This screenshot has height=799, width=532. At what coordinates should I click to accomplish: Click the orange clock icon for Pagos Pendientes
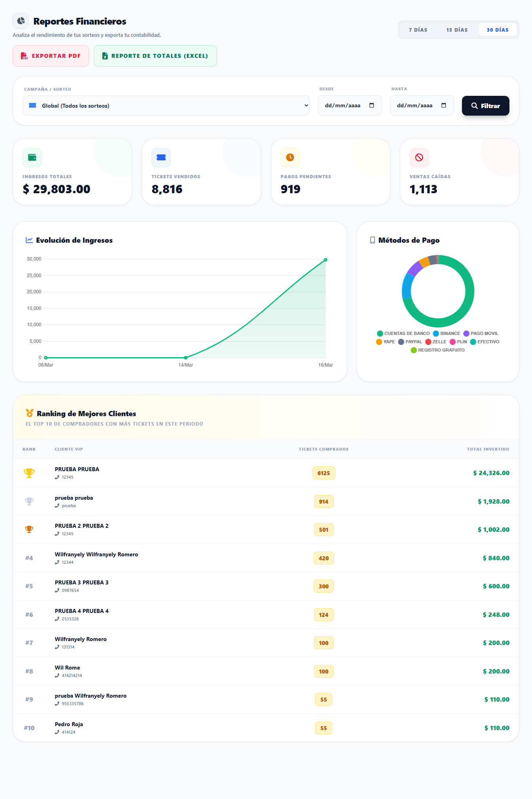point(290,158)
